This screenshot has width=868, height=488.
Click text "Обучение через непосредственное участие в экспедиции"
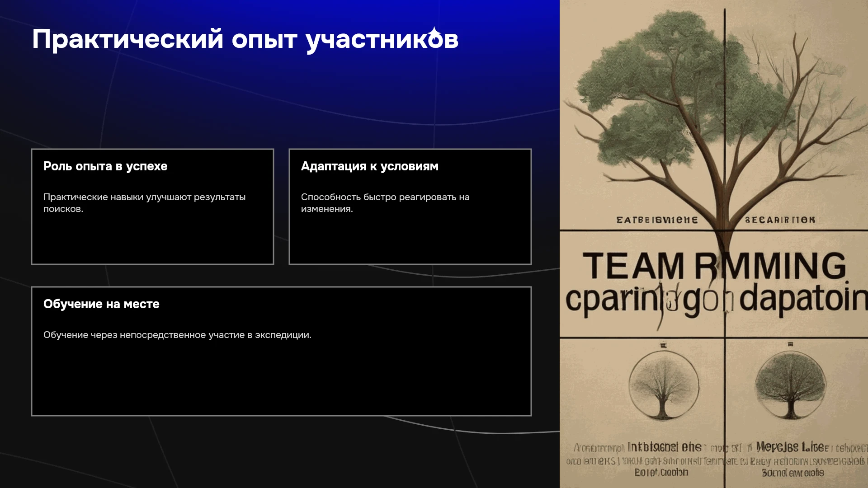(177, 335)
